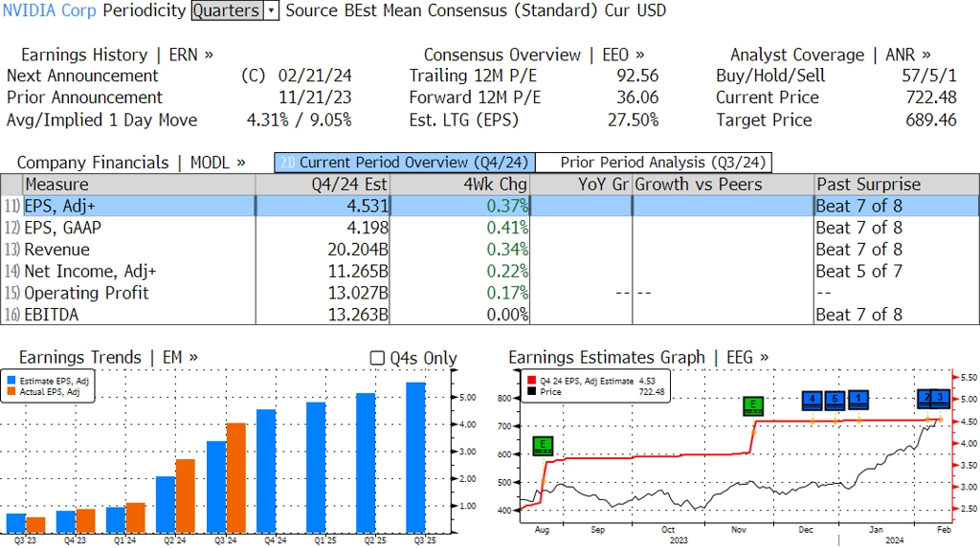This screenshot has height=548, width=980.
Task: Select row 14) Net Income, Adj+
Action: 490,272
